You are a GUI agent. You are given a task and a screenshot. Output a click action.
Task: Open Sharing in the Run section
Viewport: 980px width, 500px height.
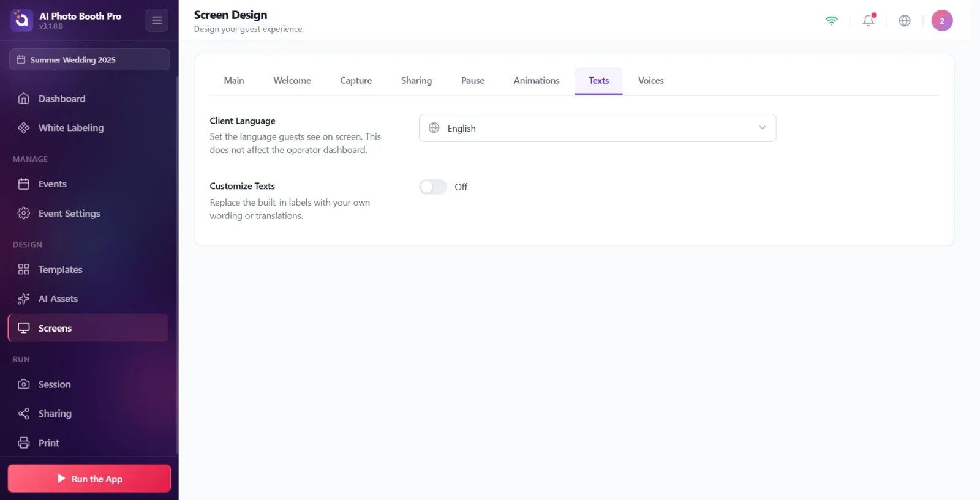tap(88, 414)
